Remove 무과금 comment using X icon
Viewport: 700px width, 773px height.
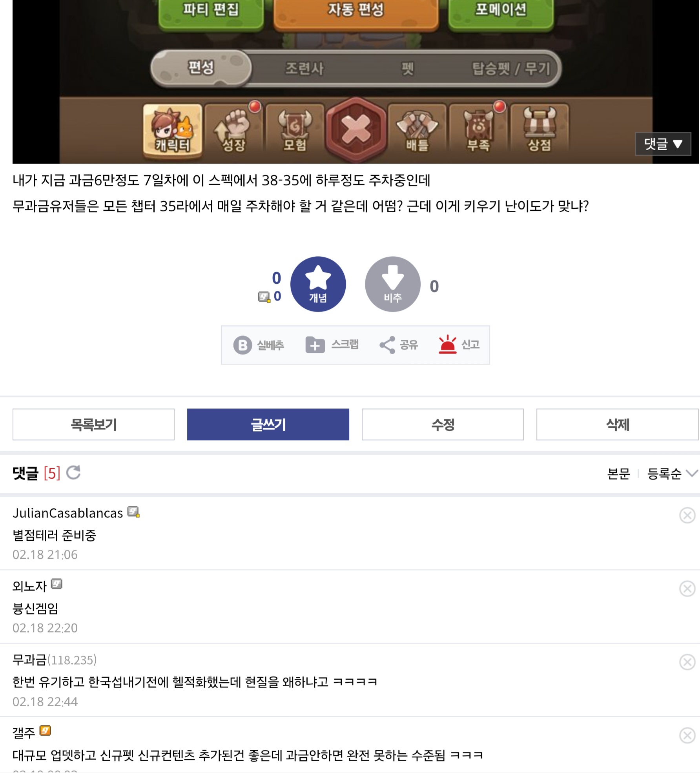click(687, 662)
